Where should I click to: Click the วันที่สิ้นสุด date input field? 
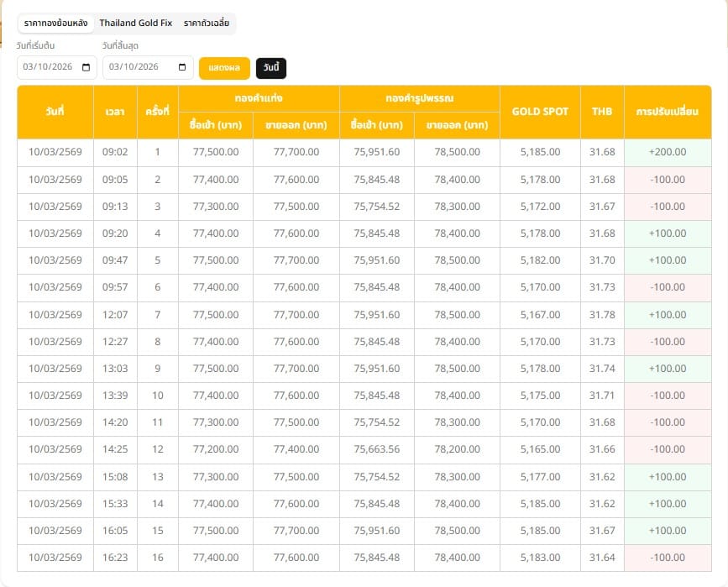pyautogui.click(x=143, y=67)
